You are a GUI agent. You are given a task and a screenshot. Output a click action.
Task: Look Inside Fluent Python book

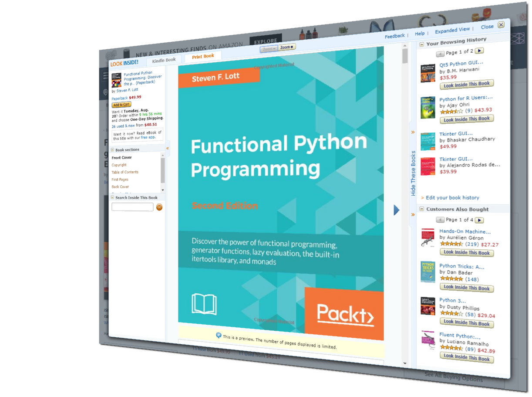coord(467,358)
